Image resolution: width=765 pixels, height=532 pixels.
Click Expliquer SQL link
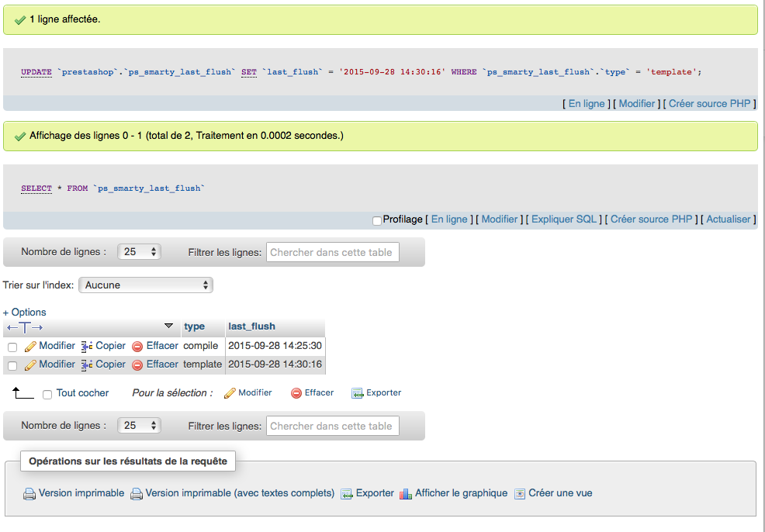(564, 219)
